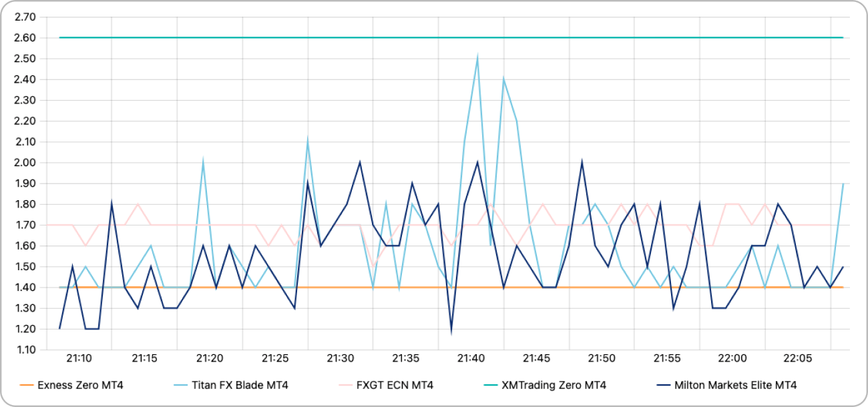The height and width of the screenshot is (407, 868).
Task: Click the 21:35 x-axis label
Action: (x=406, y=358)
